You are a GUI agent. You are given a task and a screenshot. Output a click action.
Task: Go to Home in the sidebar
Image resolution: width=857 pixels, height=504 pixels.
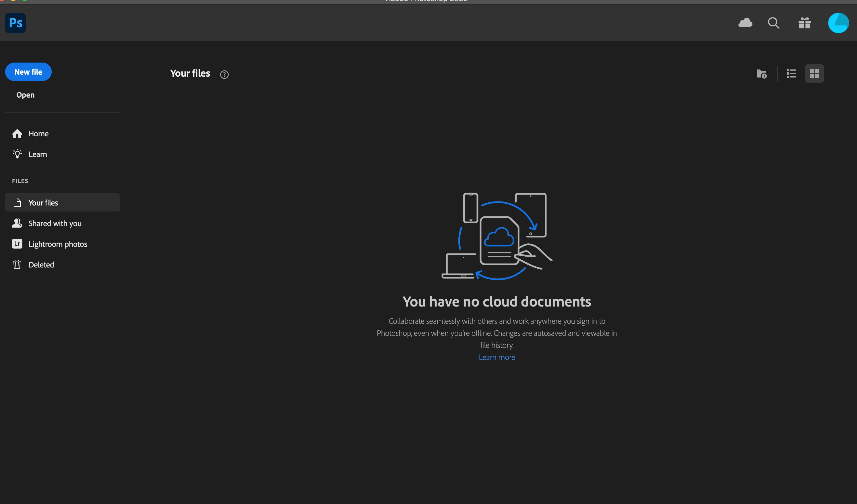pyautogui.click(x=38, y=134)
